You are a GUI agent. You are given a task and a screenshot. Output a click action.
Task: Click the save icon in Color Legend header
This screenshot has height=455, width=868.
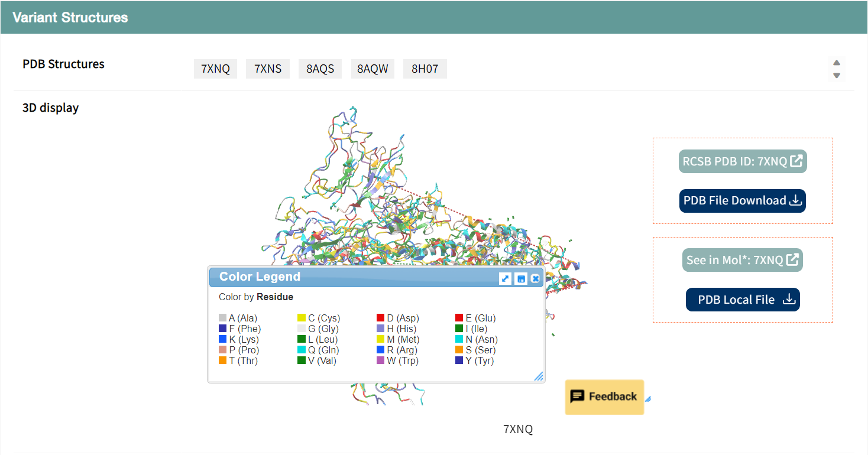click(x=520, y=278)
